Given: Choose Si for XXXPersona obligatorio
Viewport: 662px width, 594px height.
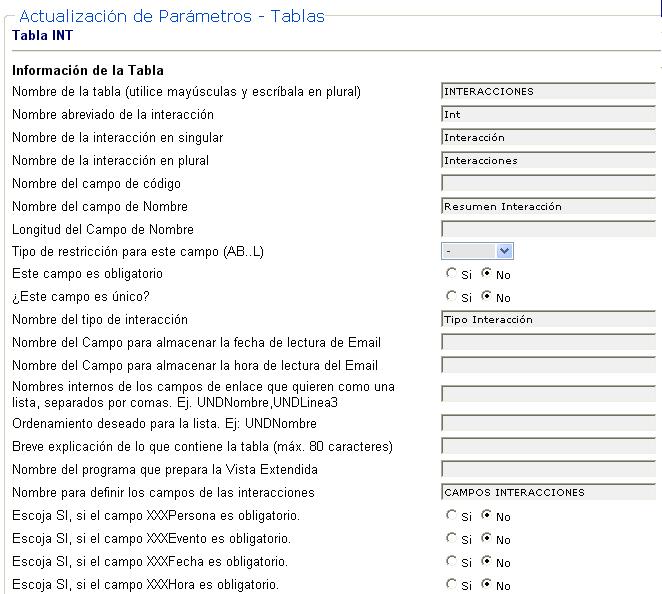Looking at the screenshot, I should click(x=452, y=516).
